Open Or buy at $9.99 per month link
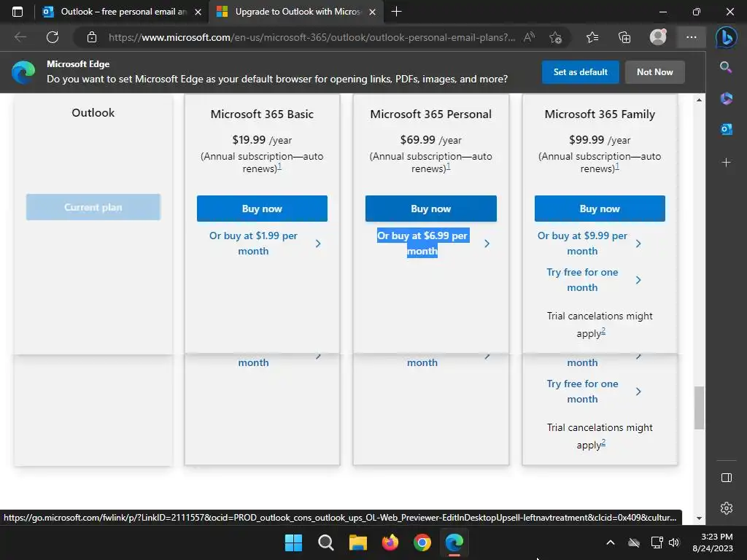The image size is (747, 560). pos(582,244)
